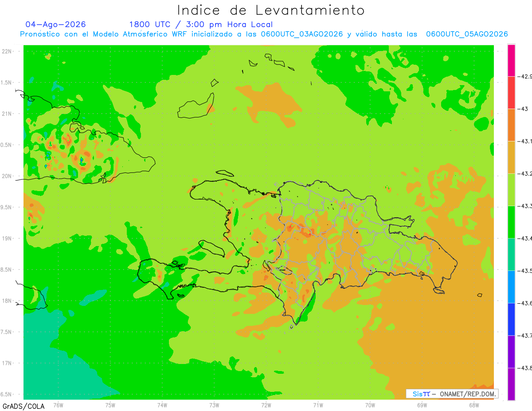Click the '1800 UTC / 3:00 pm Hora Local' text
This screenshot has height=411, width=532.
point(201,24)
